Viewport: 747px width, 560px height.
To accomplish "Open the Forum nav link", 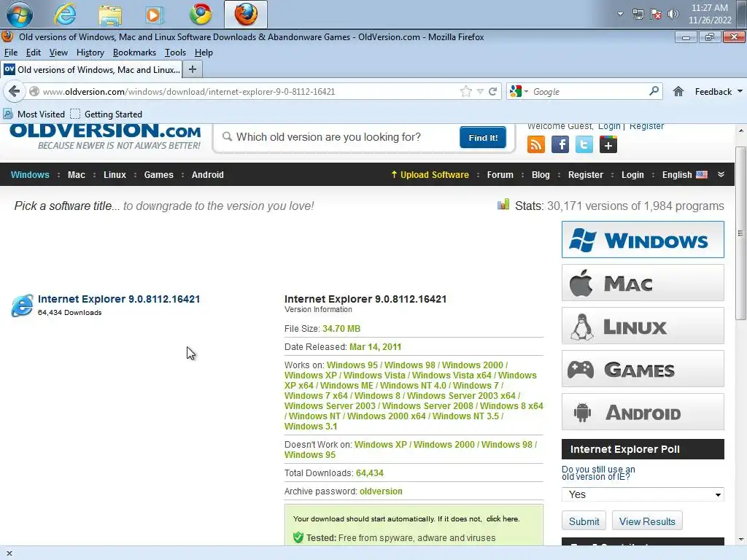I will tap(500, 175).
